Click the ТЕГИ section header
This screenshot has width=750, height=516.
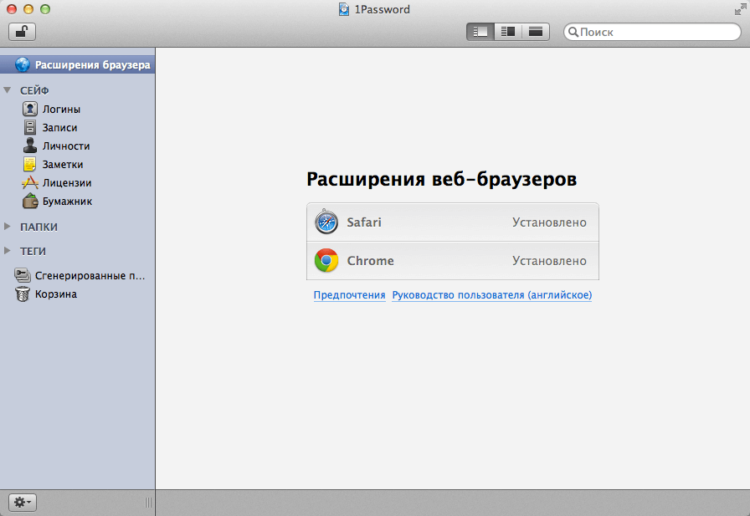[x=33, y=251]
